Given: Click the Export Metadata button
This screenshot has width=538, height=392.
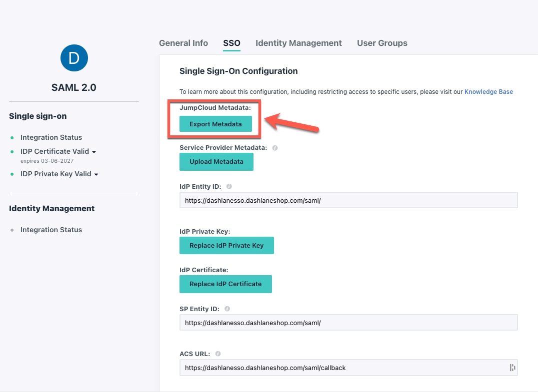Looking at the screenshot, I should (x=215, y=124).
